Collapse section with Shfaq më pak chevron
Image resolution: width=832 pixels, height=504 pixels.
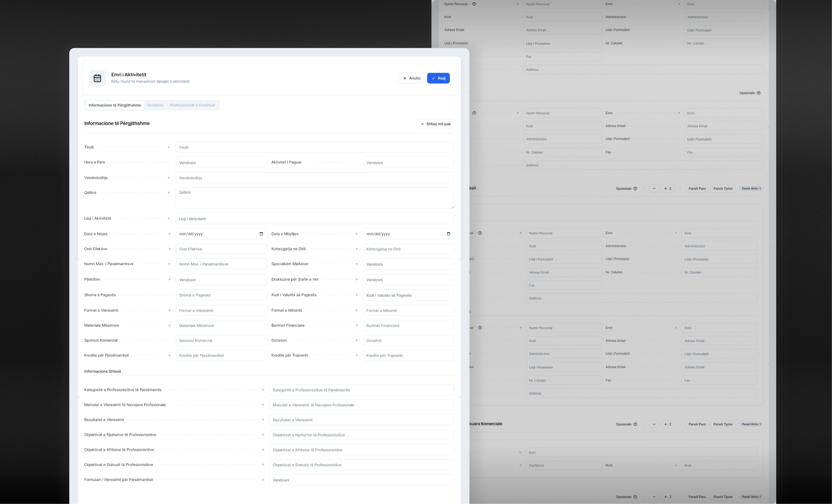click(435, 124)
